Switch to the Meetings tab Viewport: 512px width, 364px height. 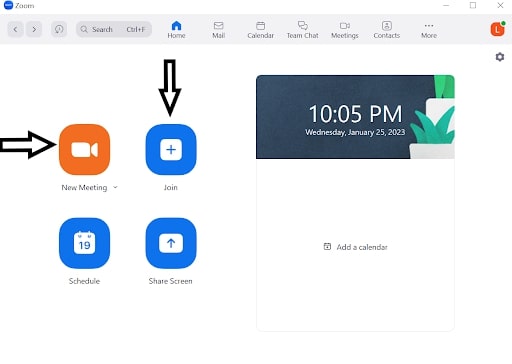pyautogui.click(x=345, y=30)
